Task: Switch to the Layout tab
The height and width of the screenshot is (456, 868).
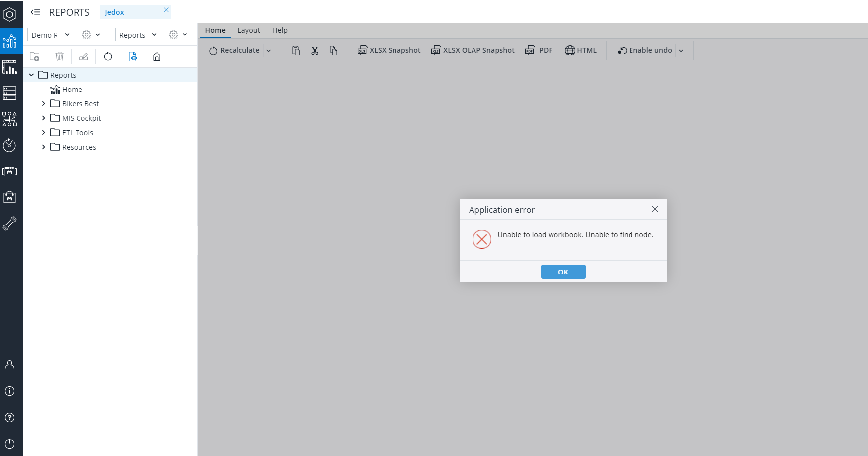Action: (x=248, y=30)
